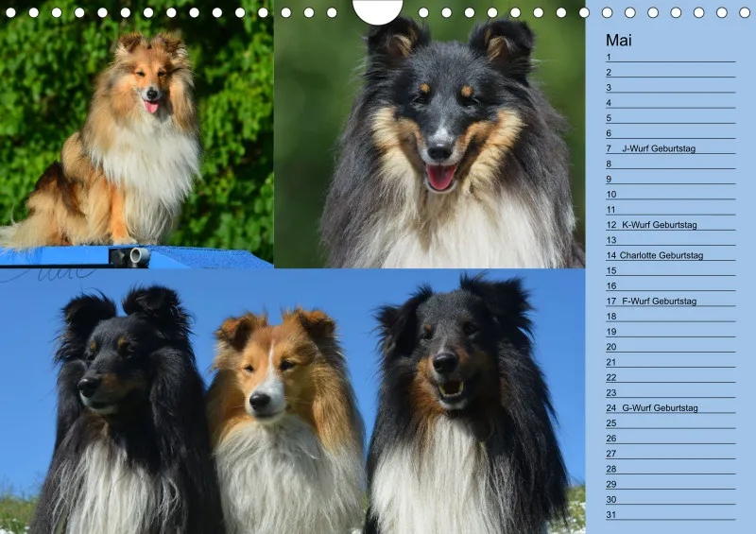Click the day number 31 line
This screenshot has width=756, height=534.
point(670,515)
